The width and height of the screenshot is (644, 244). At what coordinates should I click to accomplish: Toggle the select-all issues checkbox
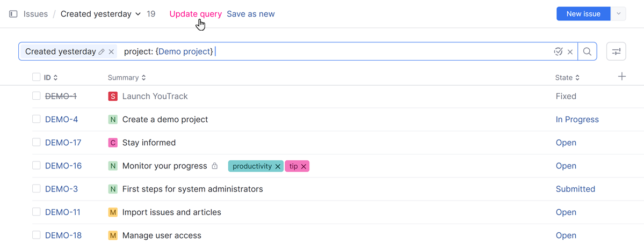tap(36, 77)
